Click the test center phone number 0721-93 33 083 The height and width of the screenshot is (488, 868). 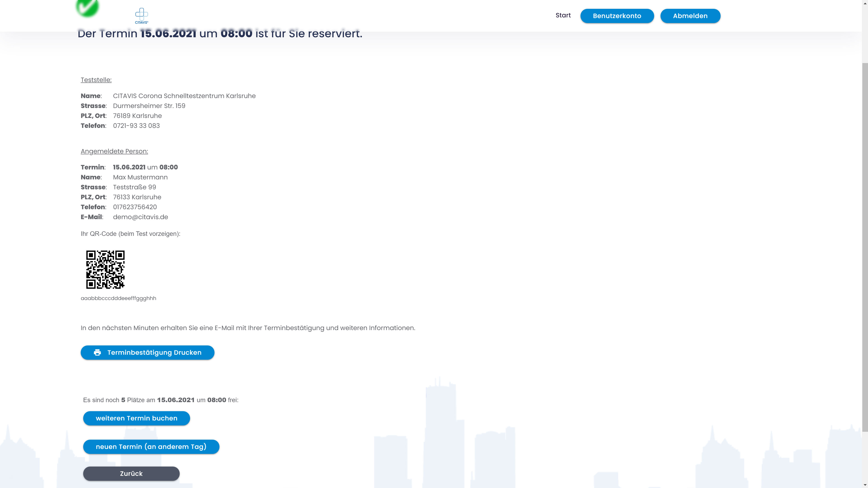click(x=136, y=126)
